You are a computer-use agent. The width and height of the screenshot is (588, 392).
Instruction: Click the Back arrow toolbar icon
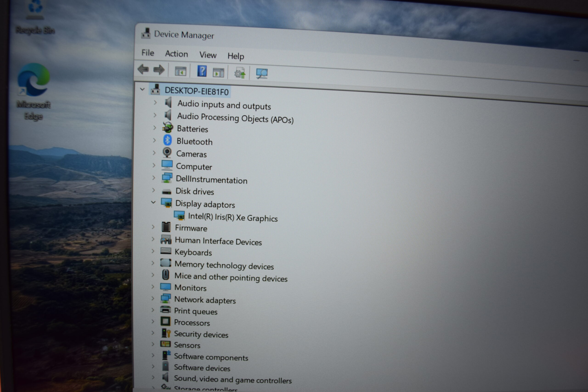pyautogui.click(x=143, y=69)
